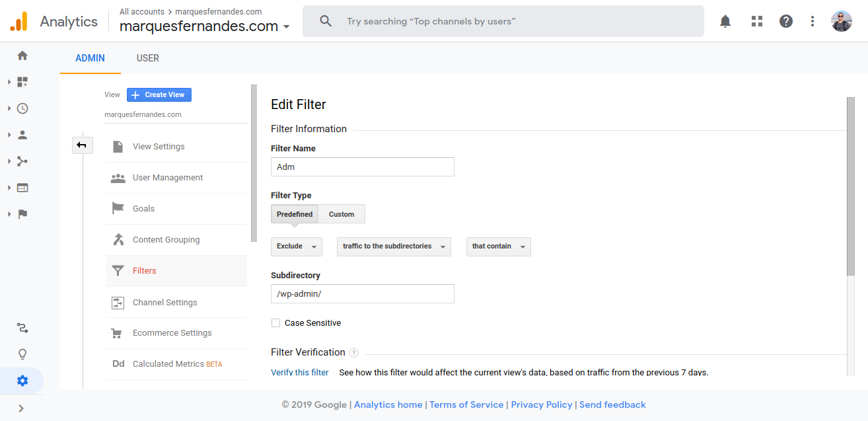Open Channel Settings
The width and height of the screenshot is (868, 421).
tap(176, 303)
